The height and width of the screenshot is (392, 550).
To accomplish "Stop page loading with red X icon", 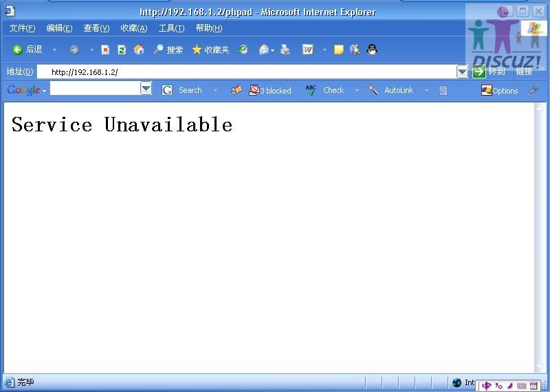I will click(105, 50).
